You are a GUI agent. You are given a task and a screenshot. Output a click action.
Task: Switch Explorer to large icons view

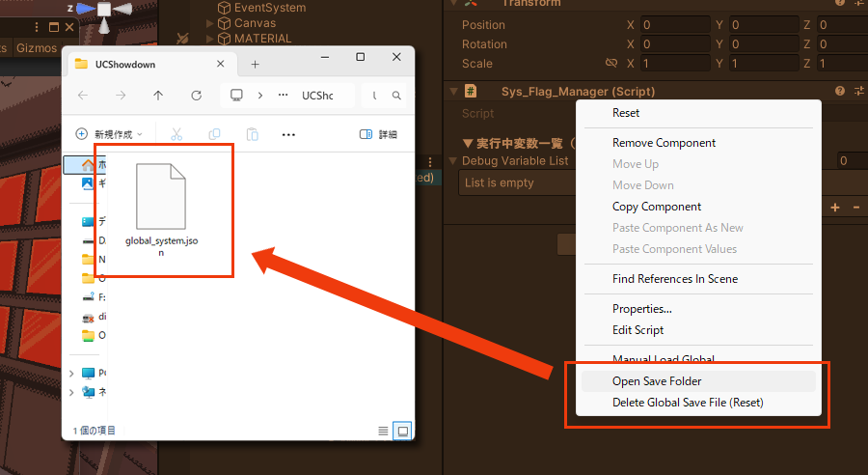point(403,430)
